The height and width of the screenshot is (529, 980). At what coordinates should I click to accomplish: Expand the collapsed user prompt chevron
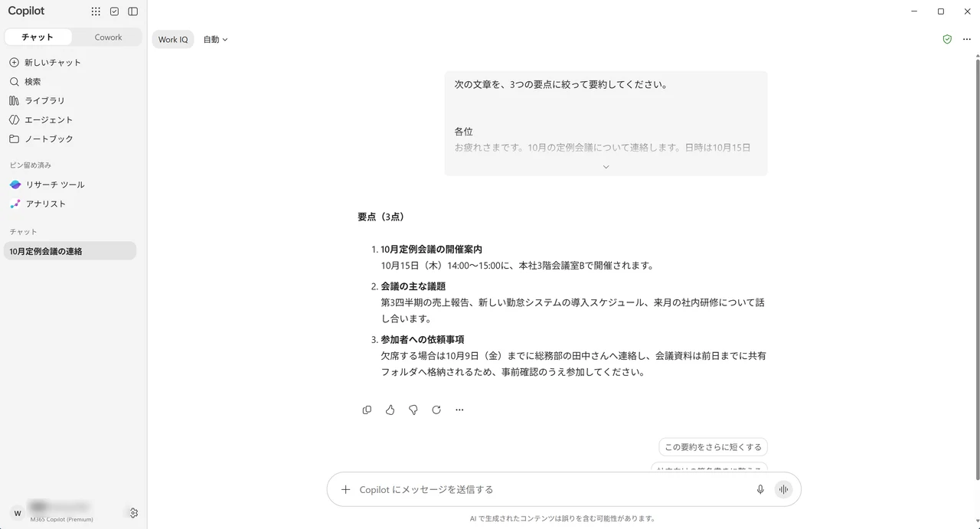coord(606,166)
